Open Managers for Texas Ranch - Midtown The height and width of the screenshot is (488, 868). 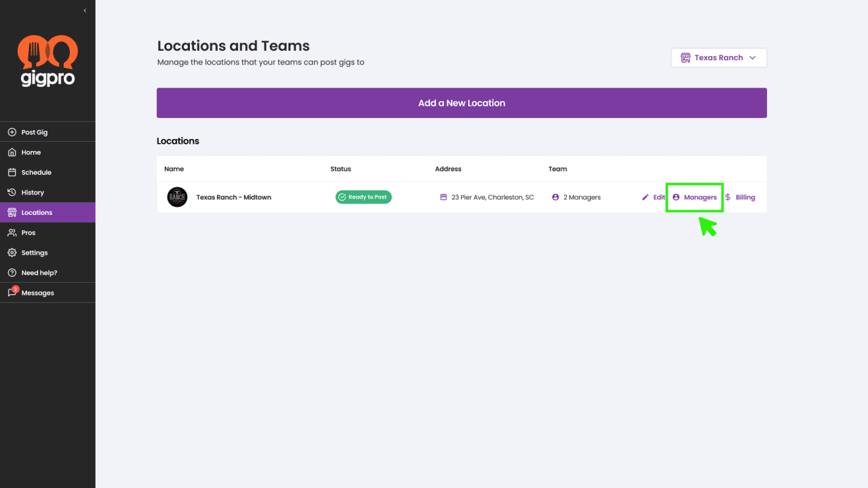coord(694,197)
